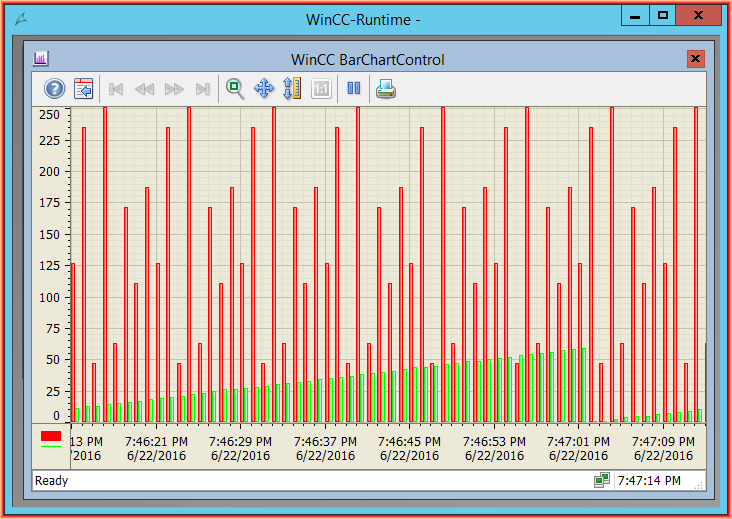Pause the chart update with Stop button
The height and width of the screenshot is (519, 732).
[x=353, y=89]
